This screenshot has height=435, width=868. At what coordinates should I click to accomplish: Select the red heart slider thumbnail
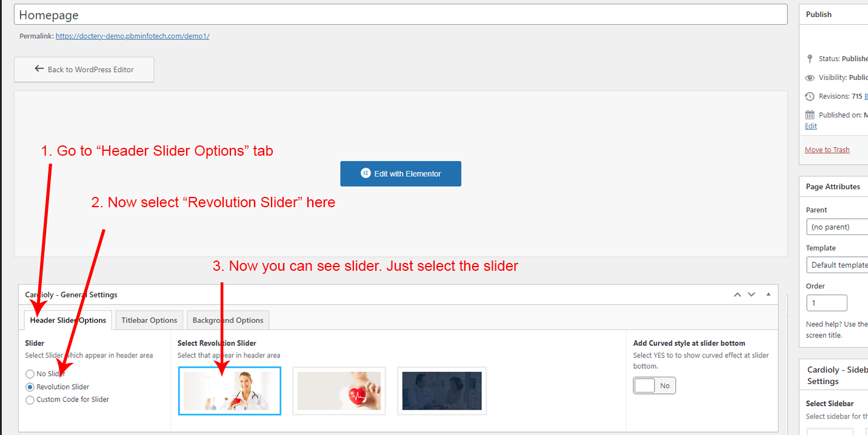pyautogui.click(x=339, y=391)
